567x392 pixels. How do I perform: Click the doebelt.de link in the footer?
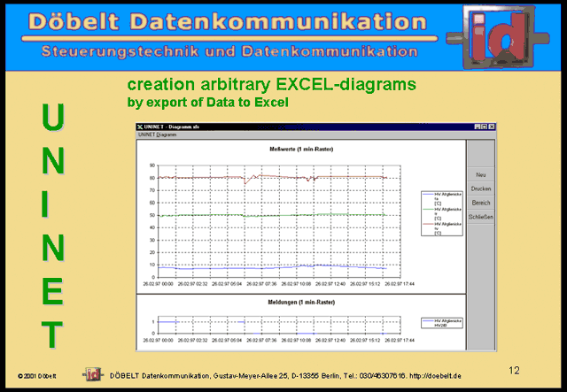(435, 376)
